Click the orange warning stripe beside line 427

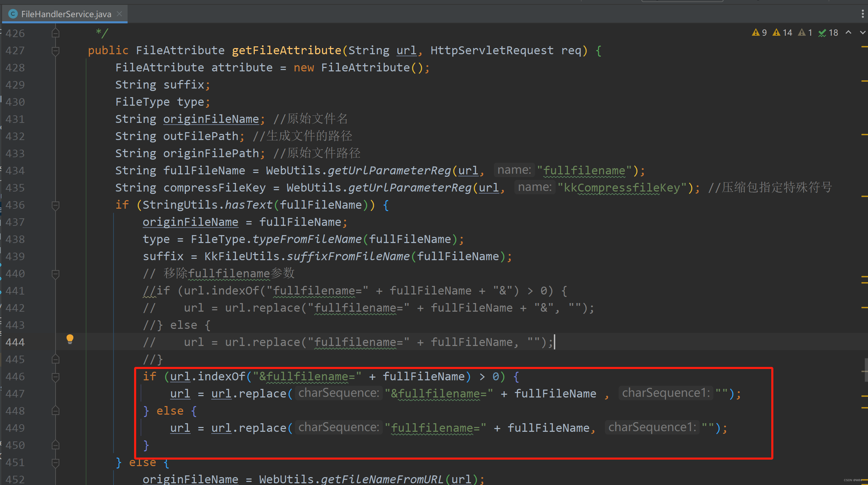click(864, 47)
